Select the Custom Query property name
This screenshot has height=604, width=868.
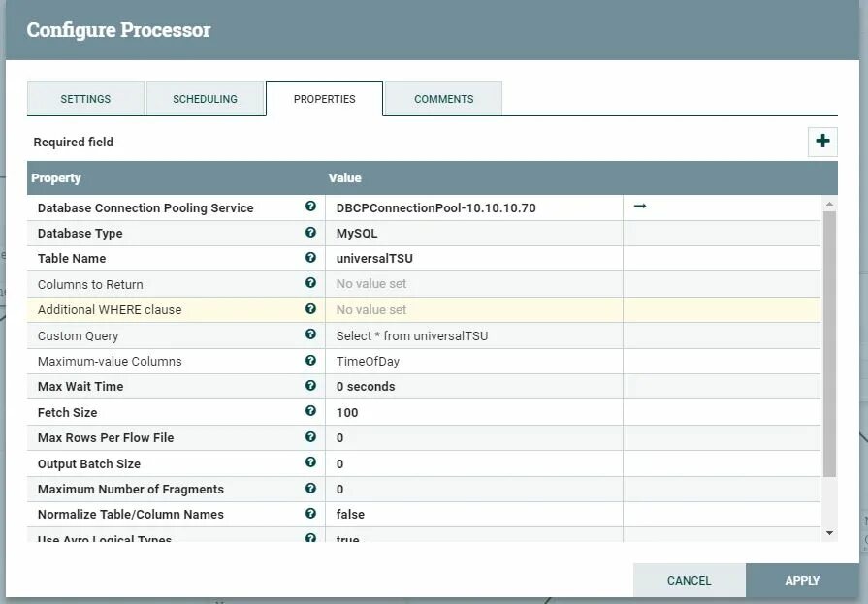click(78, 335)
